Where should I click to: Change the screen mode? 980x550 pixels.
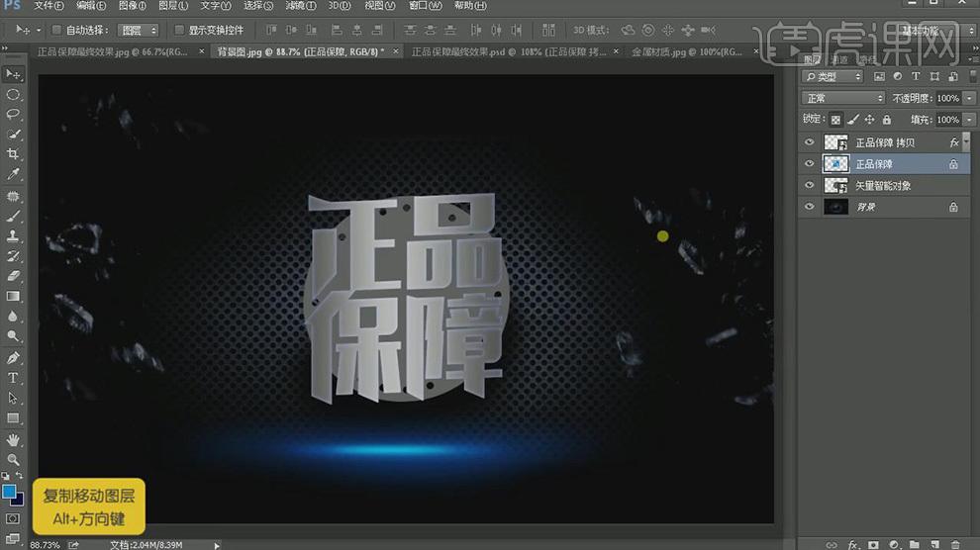(13, 538)
